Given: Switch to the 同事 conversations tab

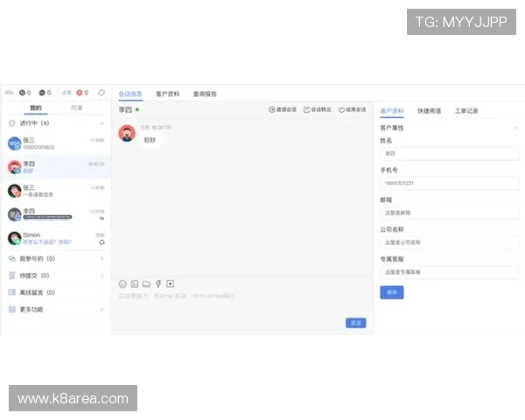Looking at the screenshot, I should tap(77, 108).
